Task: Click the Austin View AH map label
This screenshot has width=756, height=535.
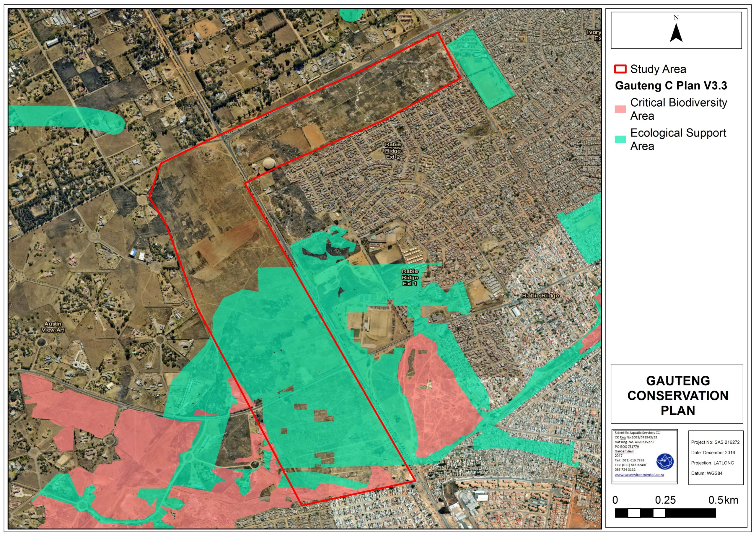Action: point(53,327)
